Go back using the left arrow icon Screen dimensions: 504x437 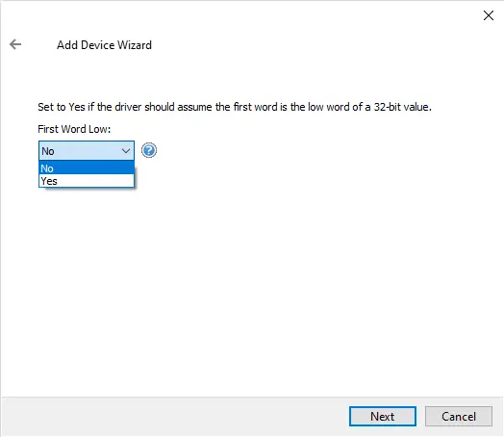[x=15, y=44]
